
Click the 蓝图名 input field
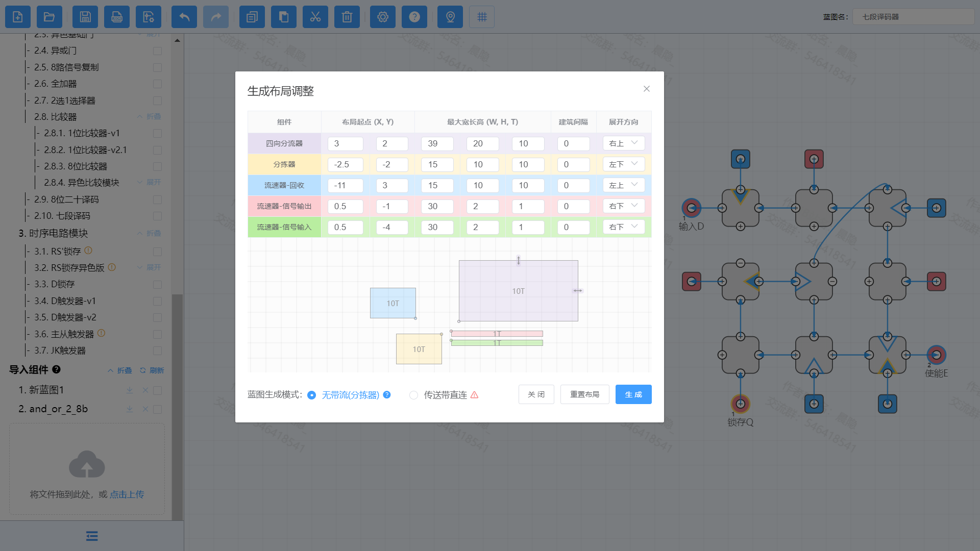(913, 17)
